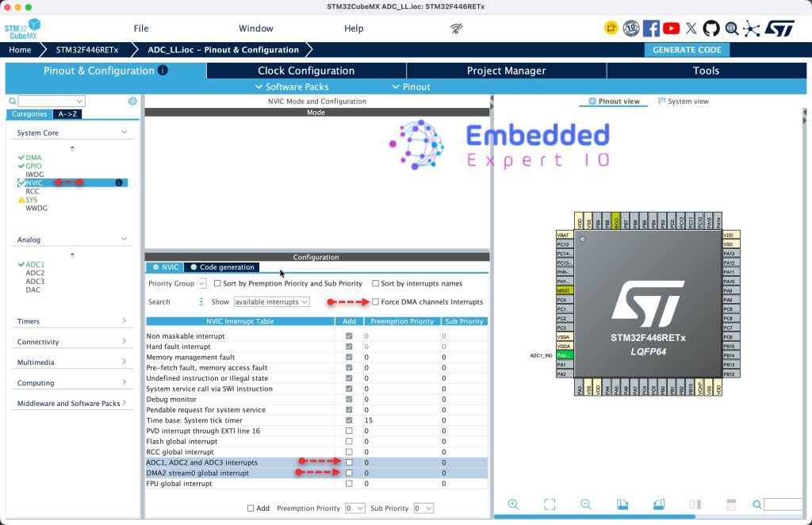The image size is (812, 525).
Task: Enable DMA2 stream0 global interrupt checkbox
Action: point(349,473)
